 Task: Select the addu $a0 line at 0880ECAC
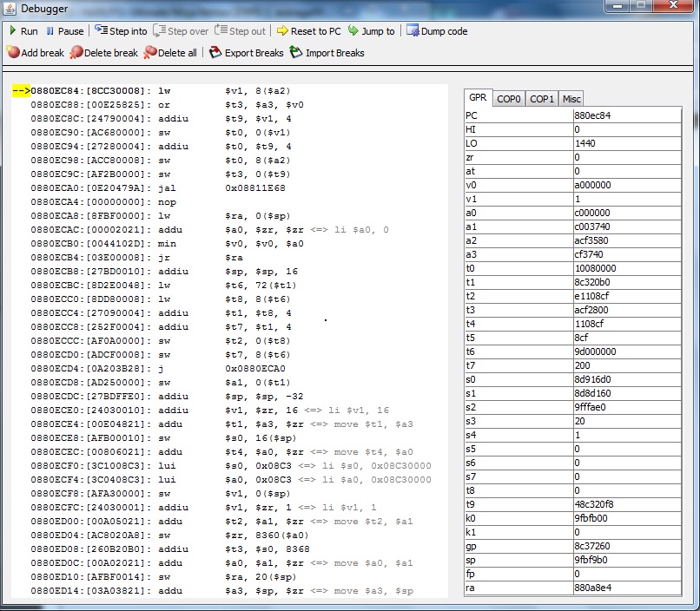pyautogui.click(x=210, y=230)
